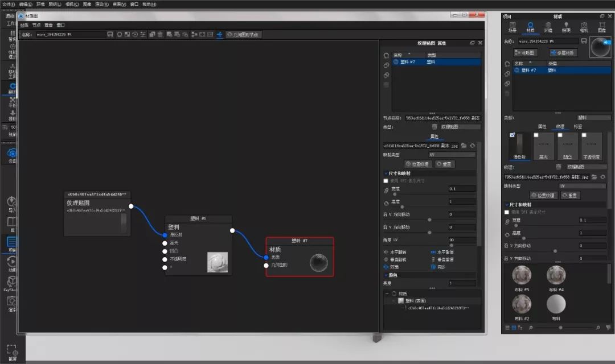Click the angle slider in texture properties
This screenshot has height=364, width=615.
pyautogui.click(x=451, y=245)
